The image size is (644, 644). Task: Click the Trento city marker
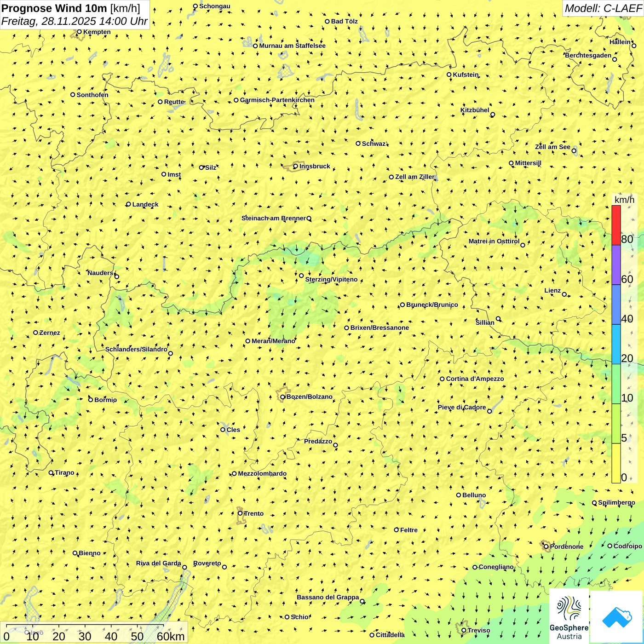[x=240, y=513]
